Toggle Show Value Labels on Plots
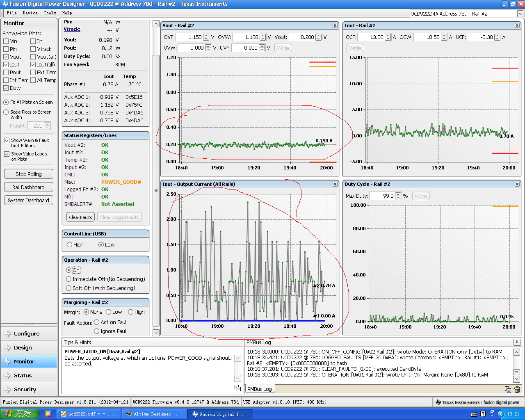Screen dimensions: 525x420 (7, 154)
